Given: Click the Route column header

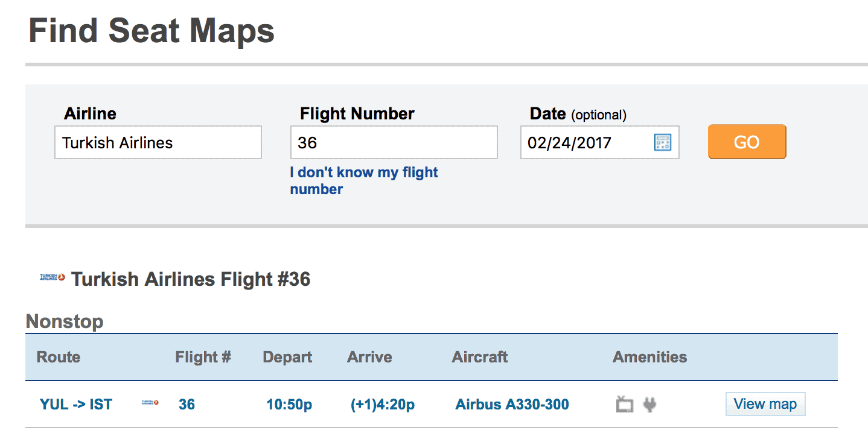Looking at the screenshot, I should click(59, 357).
